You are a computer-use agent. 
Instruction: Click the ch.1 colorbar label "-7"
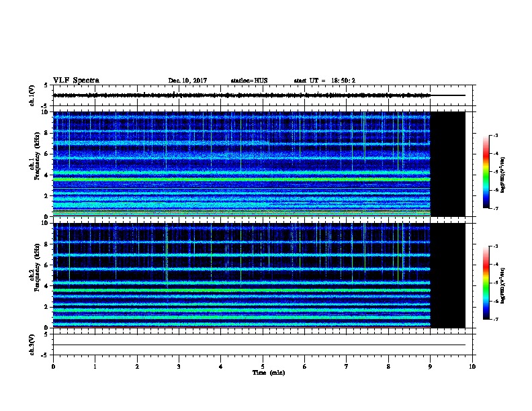[495, 208]
